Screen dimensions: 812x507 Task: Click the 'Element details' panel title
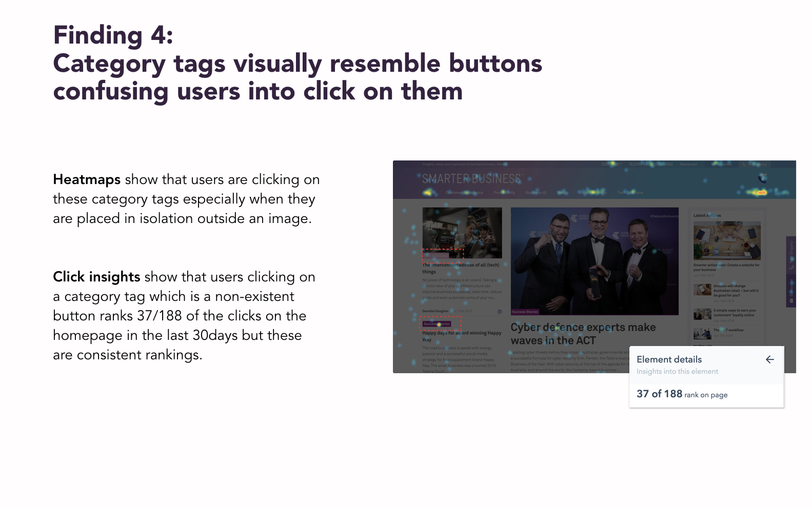tap(669, 359)
